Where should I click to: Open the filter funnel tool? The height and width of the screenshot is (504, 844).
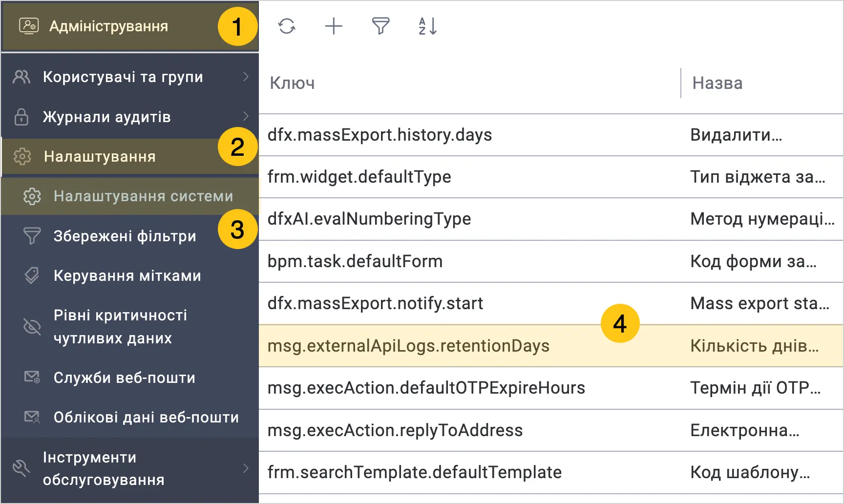pos(380,26)
